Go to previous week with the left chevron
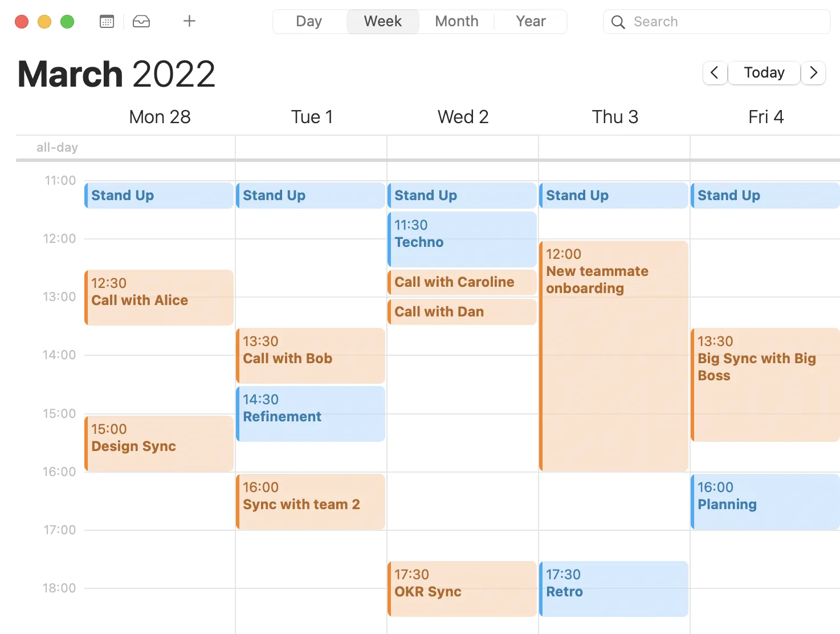The width and height of the screenshot is (840, 634). coord(715,73)
